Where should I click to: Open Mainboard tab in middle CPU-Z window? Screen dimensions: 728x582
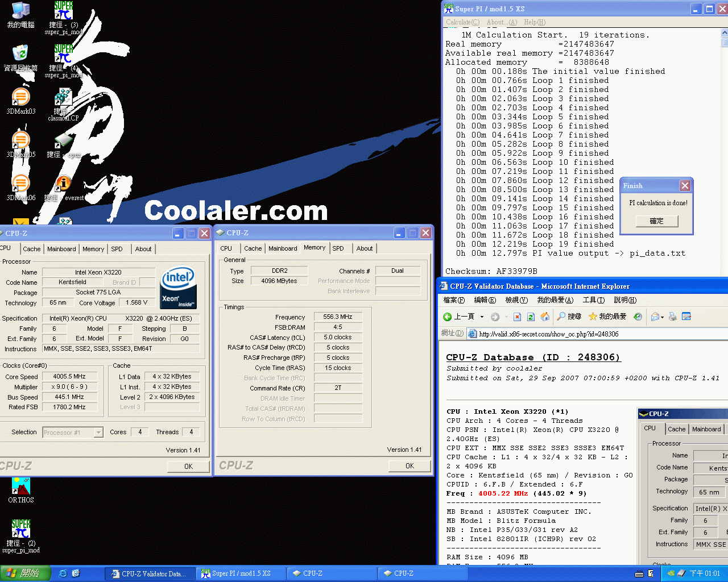pyautogui.click(x=283, y=248)
